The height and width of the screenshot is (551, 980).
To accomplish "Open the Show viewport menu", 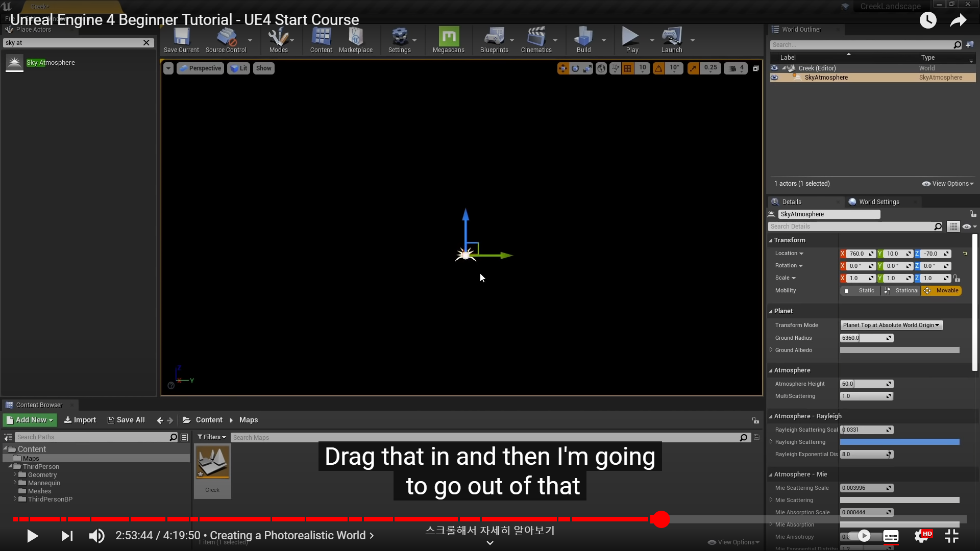I will tap(263, 68).
